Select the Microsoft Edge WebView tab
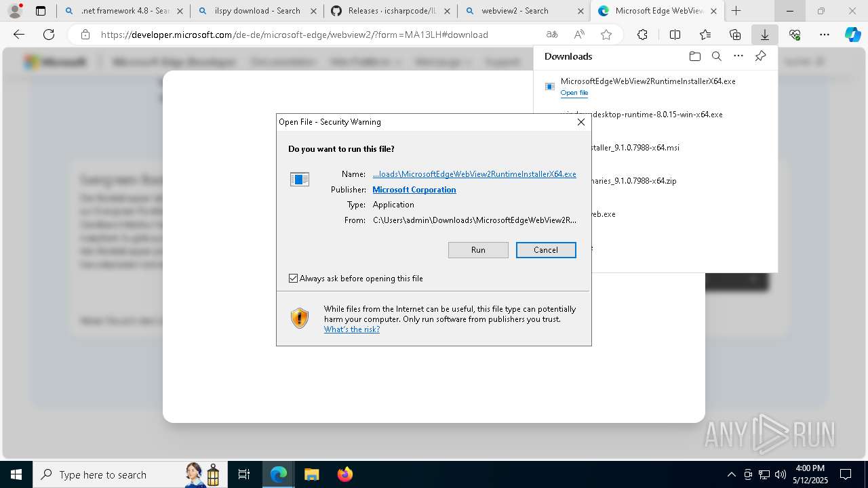 click(658, 11)
